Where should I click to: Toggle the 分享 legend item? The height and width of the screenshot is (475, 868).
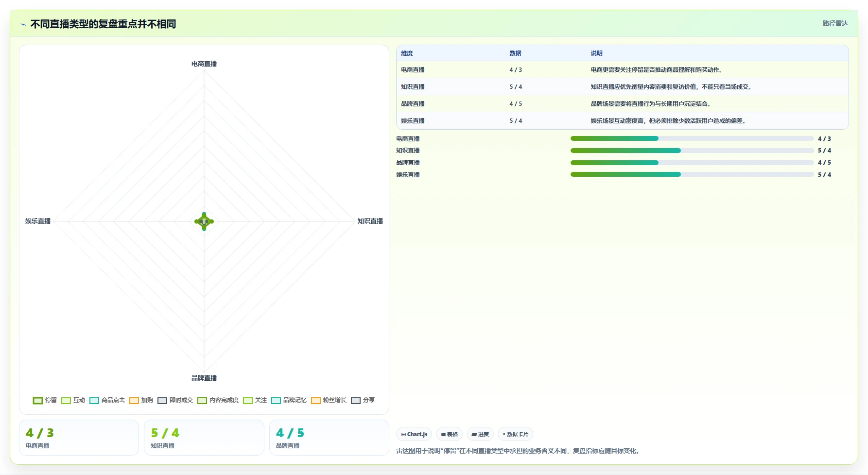pos(363,400)
